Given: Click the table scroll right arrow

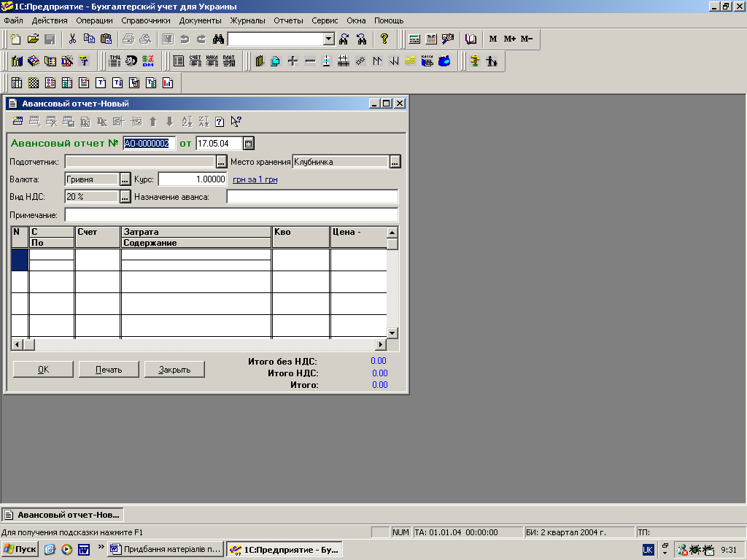Looking at the screenshot, I should pos(381,344).
